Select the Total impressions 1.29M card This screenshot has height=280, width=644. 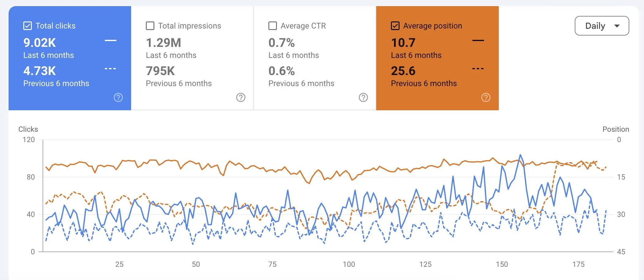pyautogui.click(x=192, y=58)
